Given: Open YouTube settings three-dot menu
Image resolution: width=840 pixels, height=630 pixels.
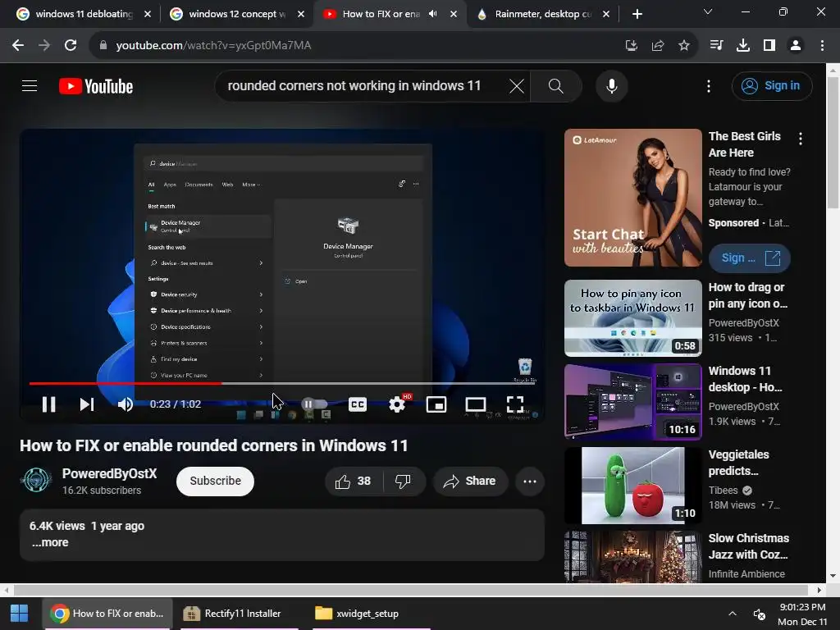Looking at the screenshot, I should [709, 85].
